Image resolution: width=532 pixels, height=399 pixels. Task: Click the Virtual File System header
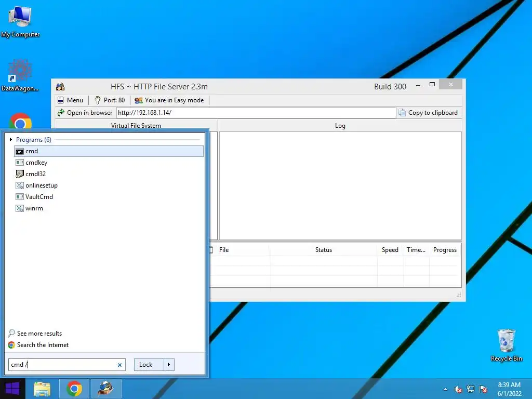point(136,126)
